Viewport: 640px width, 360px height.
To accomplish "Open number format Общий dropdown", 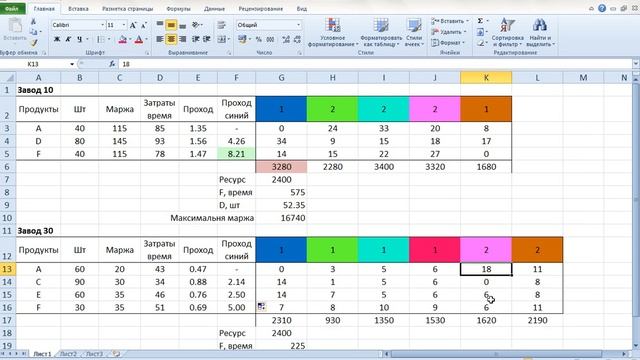I will (299, 25).
